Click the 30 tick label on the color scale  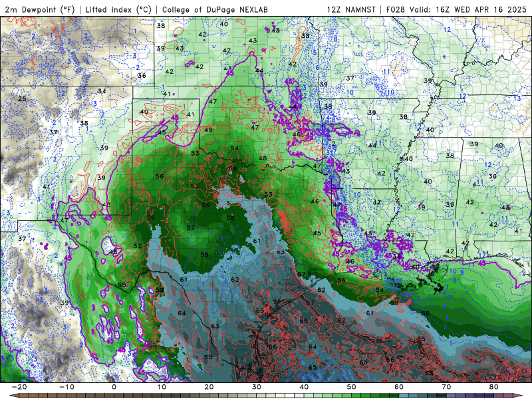(x=257, y=387)
